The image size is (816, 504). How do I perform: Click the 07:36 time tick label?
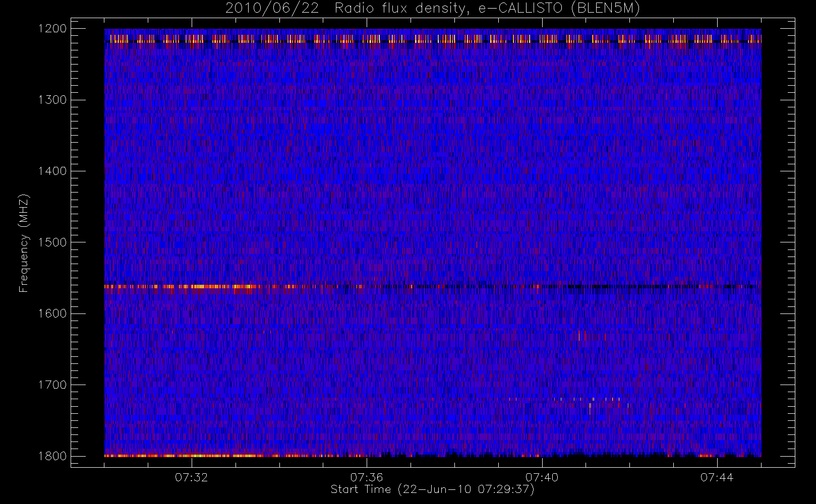(367, 477)
